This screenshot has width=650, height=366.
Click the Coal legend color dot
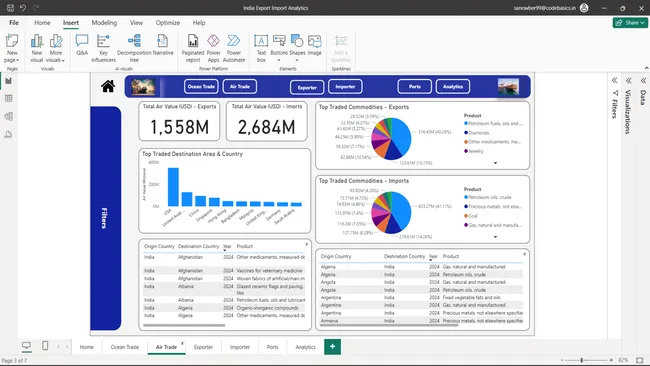(x=466, y=216)
